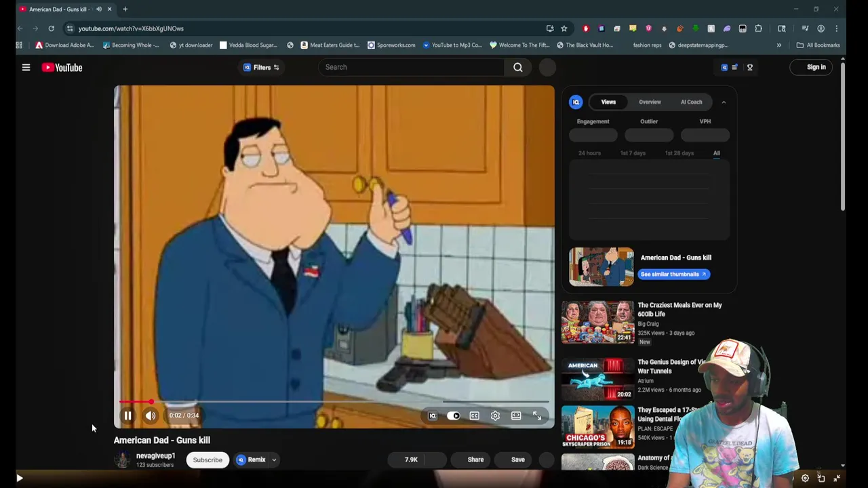This screenshot has height=488, width=868.
Task: Open The Craziest Meals Ever video thumbnail
Action: point(597,322)
